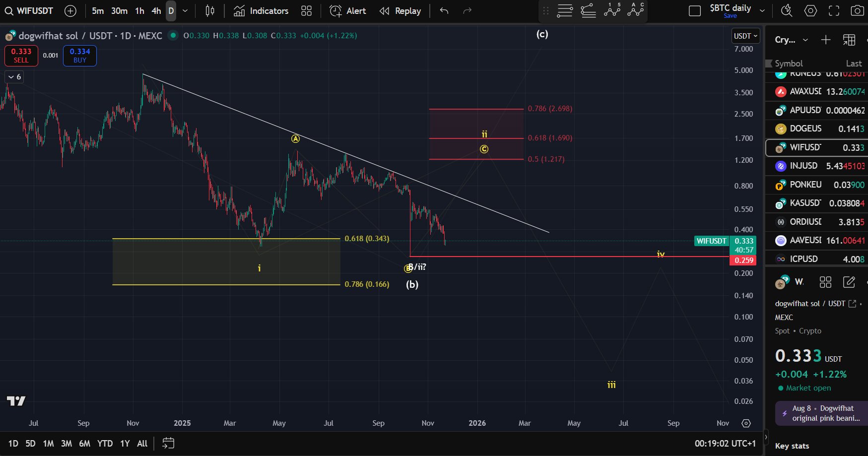
Task: Create a new Alert
Action: 348,11
